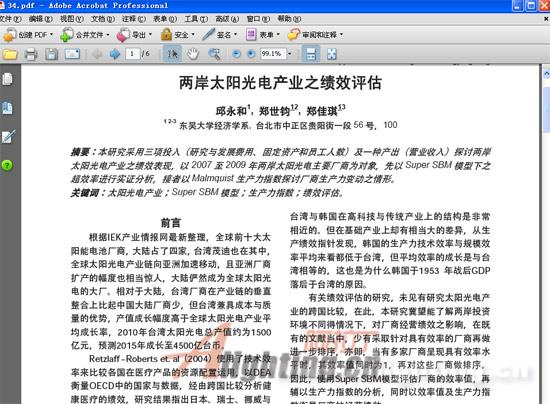The height and width of the screenshot is (404, 550).
Task: Open the Pages panel in sidebar
Action: click(x=7, y=79)
